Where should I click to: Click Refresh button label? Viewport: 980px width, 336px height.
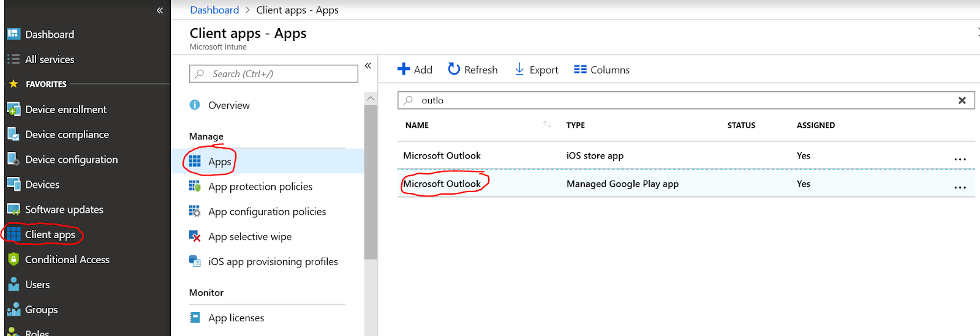481,70
